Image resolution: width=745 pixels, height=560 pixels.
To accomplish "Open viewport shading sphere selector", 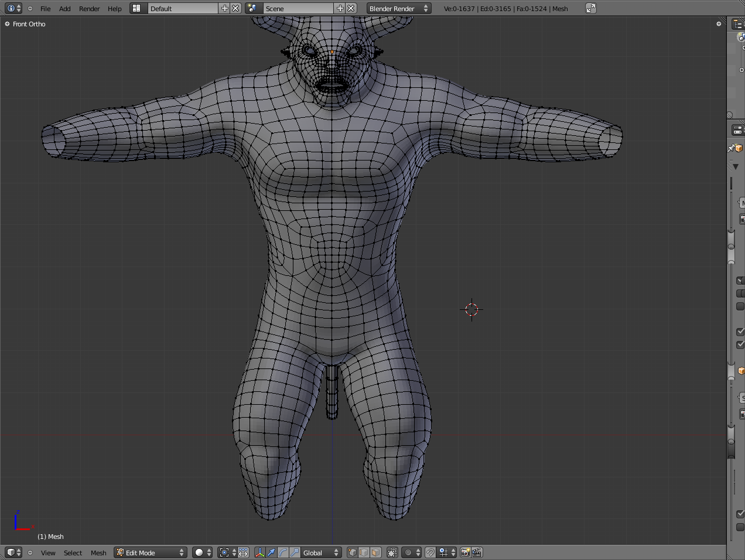I will click(202, 552).
